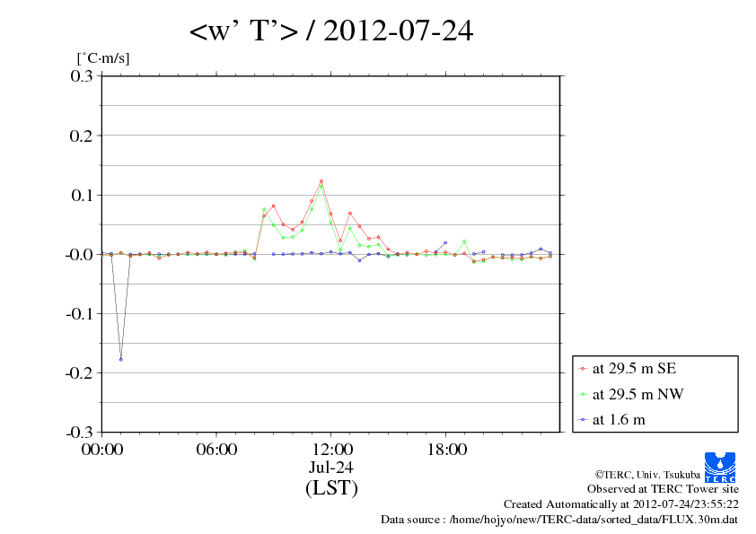The width and height of the screenshot is (756, 534).
Task: Click the x-axis label 06:00
Action: [x=216, y=450]
